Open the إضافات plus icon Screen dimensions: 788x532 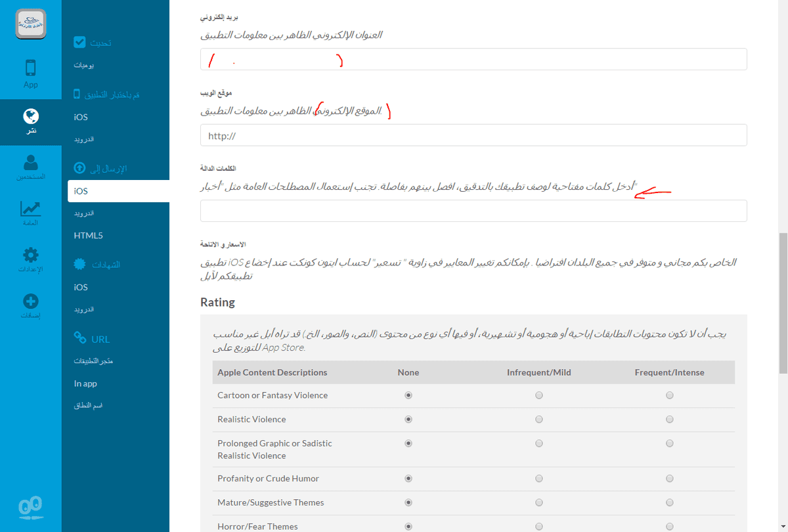click(30, 301)
